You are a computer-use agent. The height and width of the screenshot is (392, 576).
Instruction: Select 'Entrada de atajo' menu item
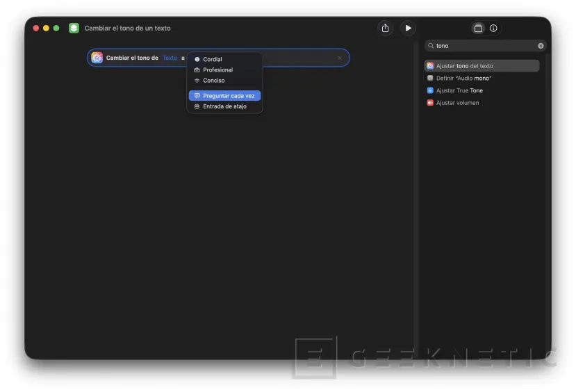point(224,106)
